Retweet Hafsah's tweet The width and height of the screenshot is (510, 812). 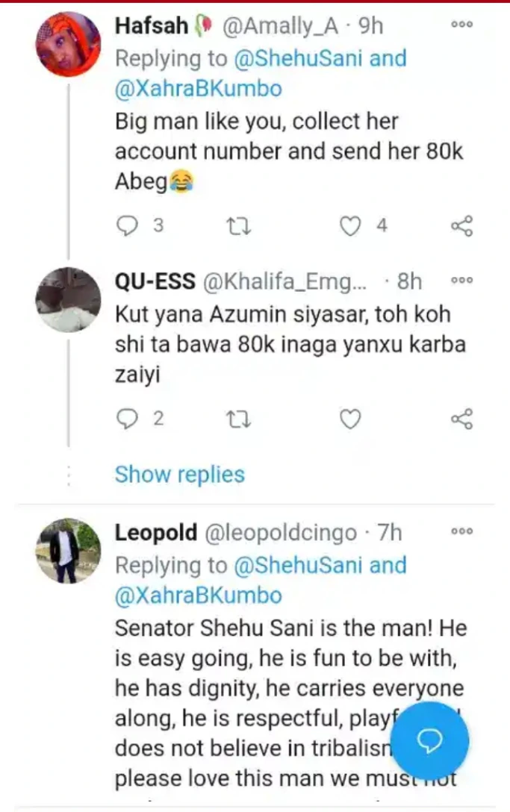click(x=239, y=225)
